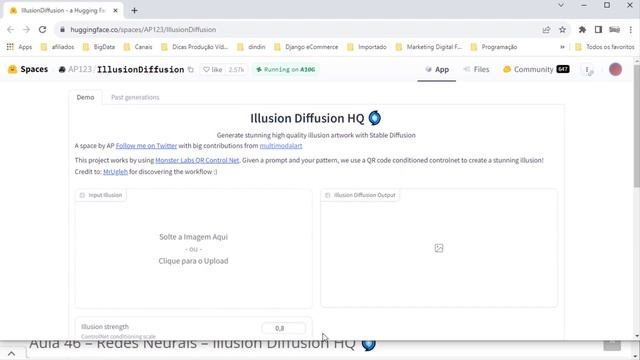Close the IllusionDiffusion browser tab

click(115, 11)
